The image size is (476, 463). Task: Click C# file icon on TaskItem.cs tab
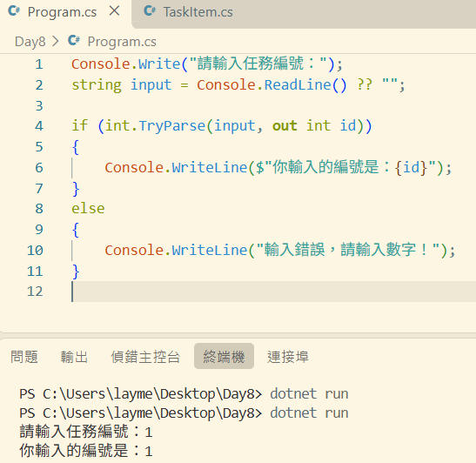tap(150, 11)
